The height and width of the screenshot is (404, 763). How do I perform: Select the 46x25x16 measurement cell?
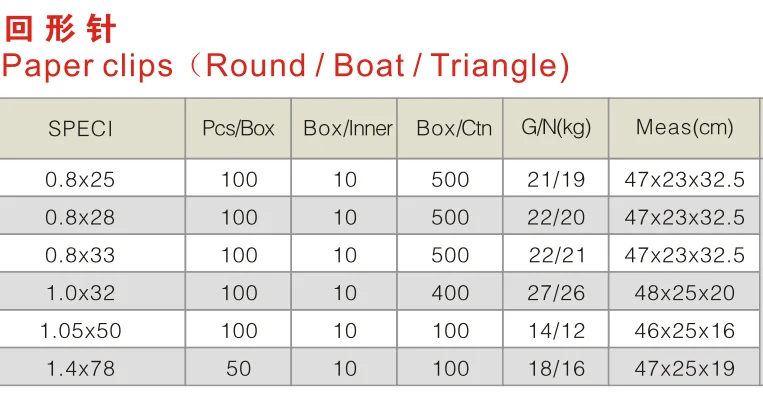pyautogui.click(x=685, y=331)
